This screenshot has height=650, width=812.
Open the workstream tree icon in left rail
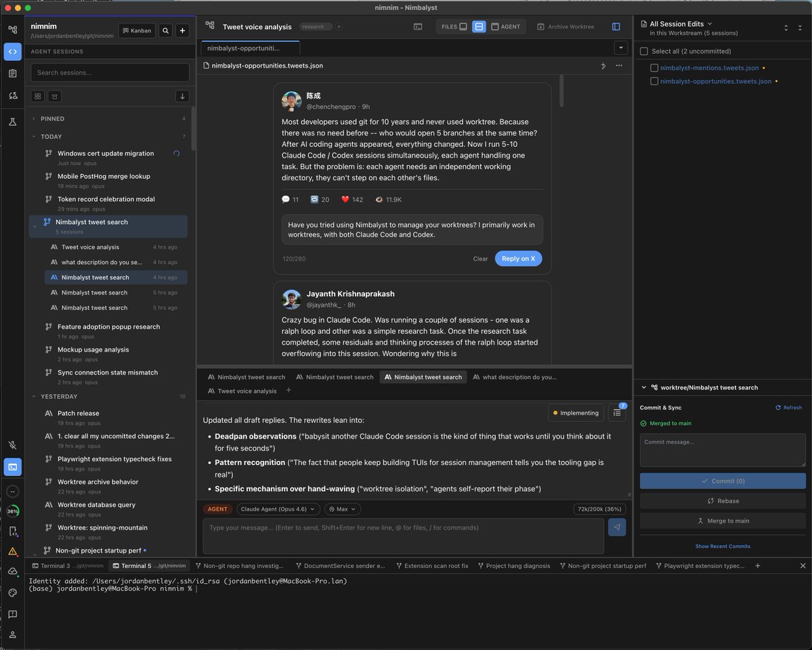tap(12, 30)
